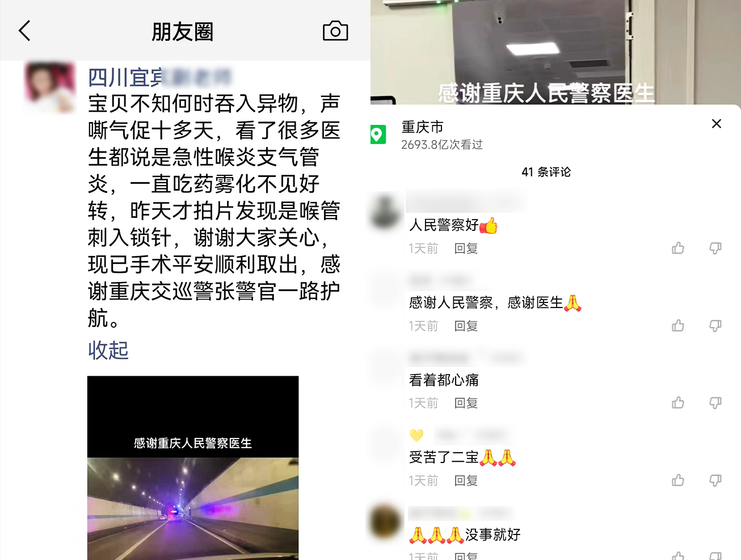Dislike the comment 感谢人民警察，感谢医生
The image size is (741, 560).
pyautogui.click(x=715, y=326)
